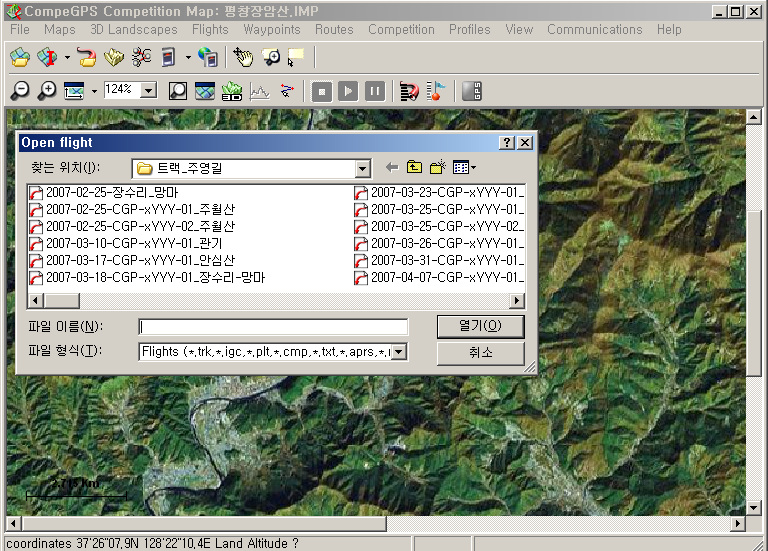Click the track edit points icon
Viewport: 768px width, 551px height.
coord(287,91)
